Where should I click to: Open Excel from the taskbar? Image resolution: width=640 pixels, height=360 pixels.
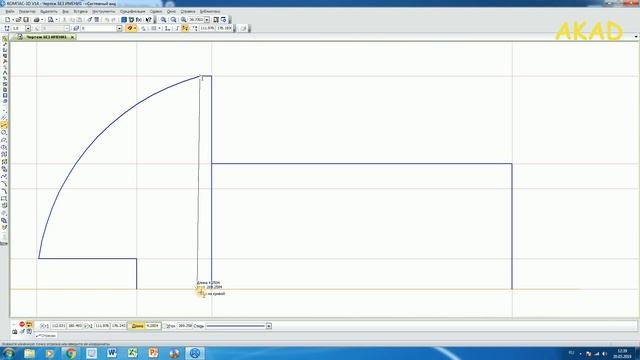133,353
